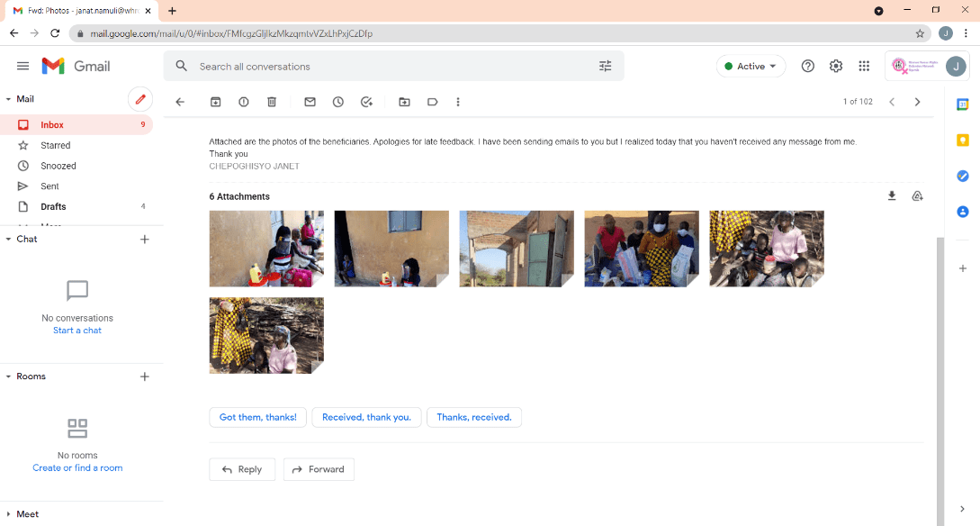Open Chrome three-dot menu
The width and height of the screenshot is (980, 526).
966,33
